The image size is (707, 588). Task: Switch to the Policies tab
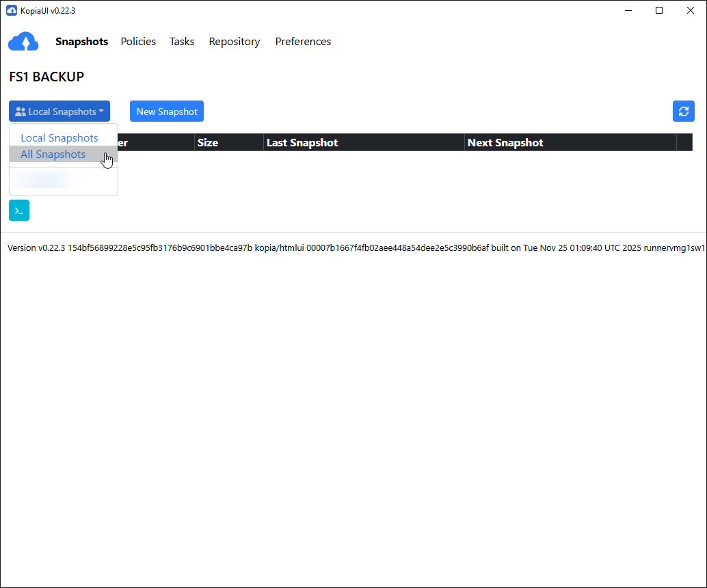138,42
